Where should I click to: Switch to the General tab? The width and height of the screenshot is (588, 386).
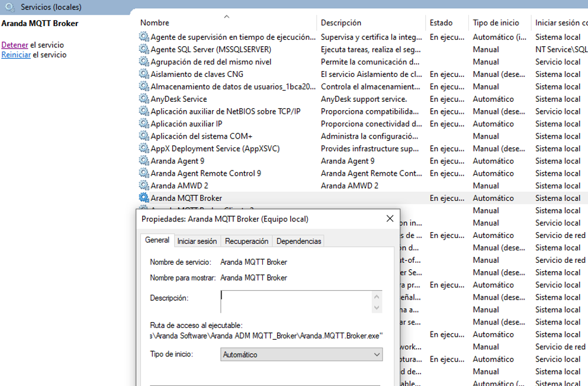[157, 240]
